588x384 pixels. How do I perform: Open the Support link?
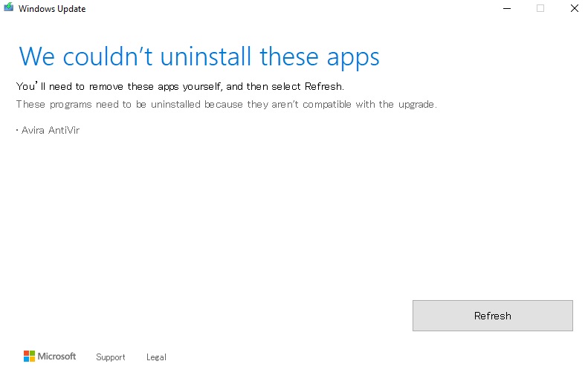110,357
